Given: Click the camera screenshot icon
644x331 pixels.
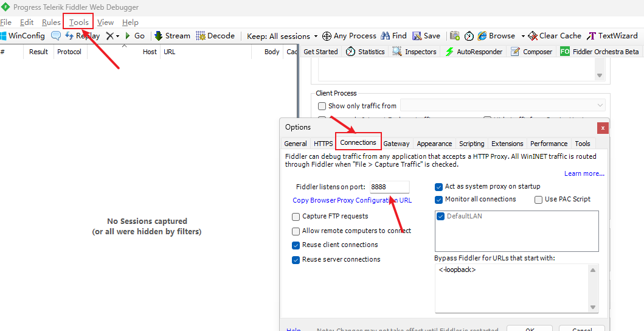Looking at the screenshot, I should tap(455, 36).
